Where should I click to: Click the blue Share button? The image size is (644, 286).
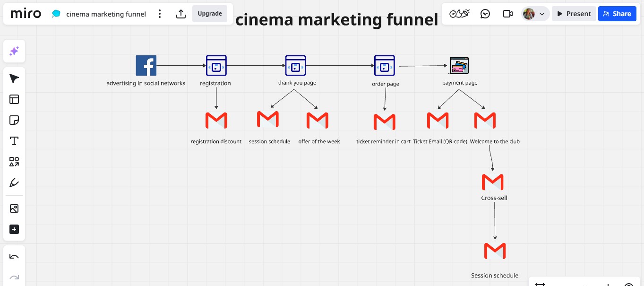tap(617, 14)
